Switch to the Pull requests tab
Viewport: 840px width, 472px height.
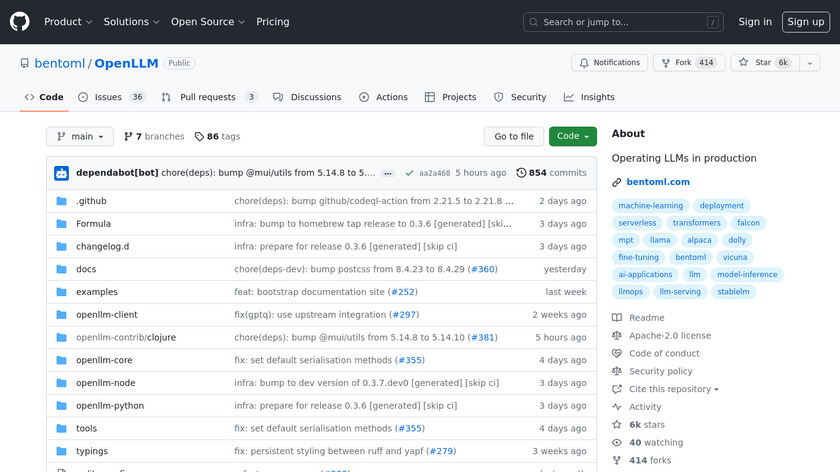coord(209,97)
